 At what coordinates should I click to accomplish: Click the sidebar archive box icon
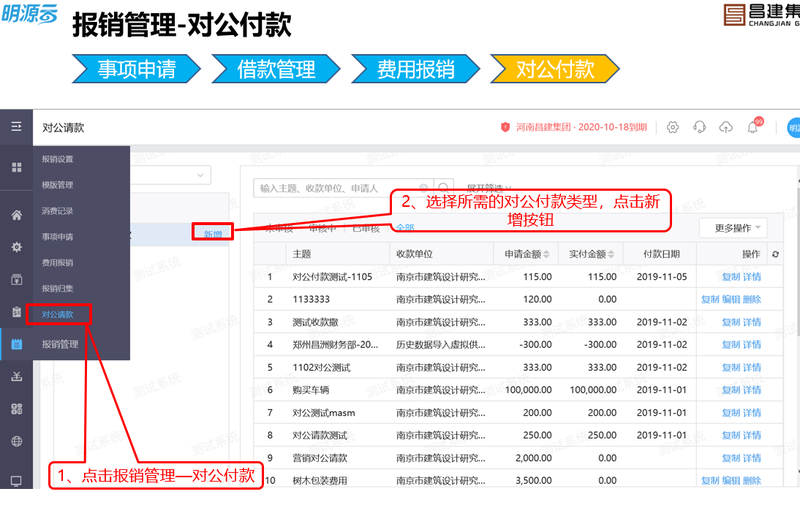pos(16,280)
